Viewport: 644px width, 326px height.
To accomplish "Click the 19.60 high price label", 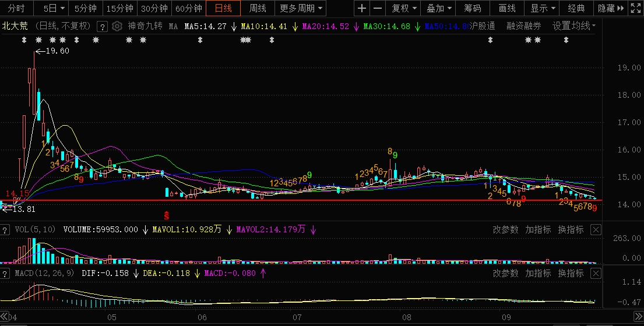I will coord(58,51).
